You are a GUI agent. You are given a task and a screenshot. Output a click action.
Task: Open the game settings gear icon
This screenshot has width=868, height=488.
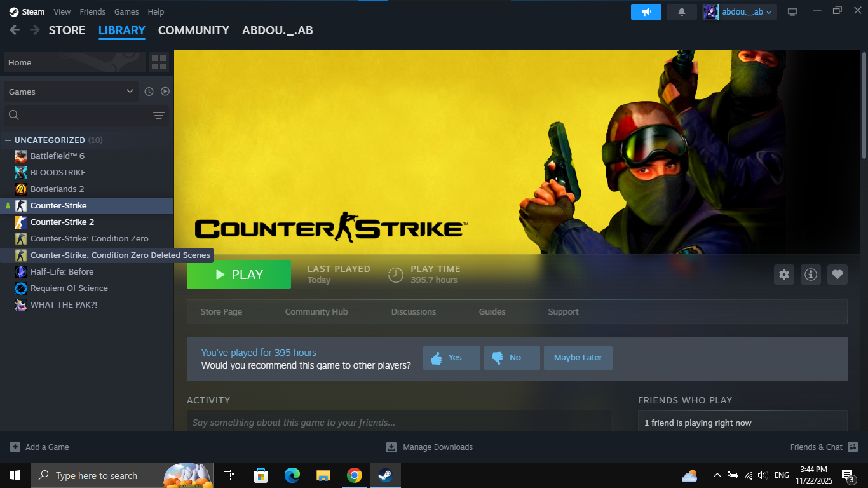point(784,274)
